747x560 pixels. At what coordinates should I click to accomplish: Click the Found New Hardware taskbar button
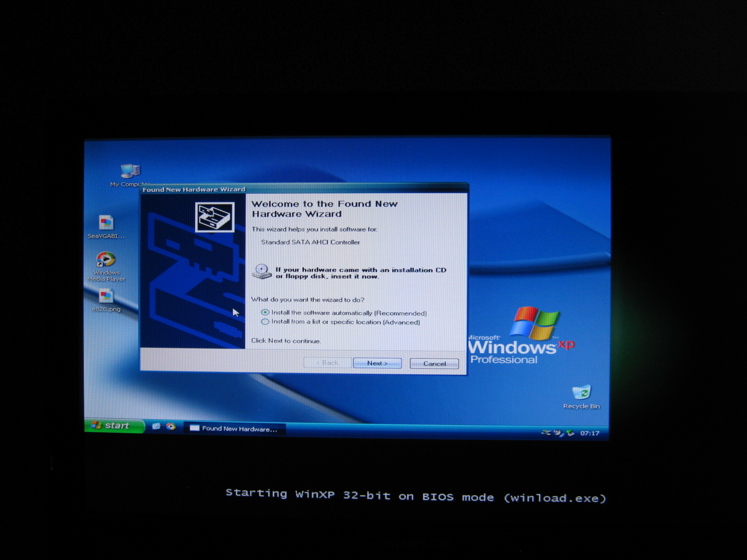coord(234,429)
